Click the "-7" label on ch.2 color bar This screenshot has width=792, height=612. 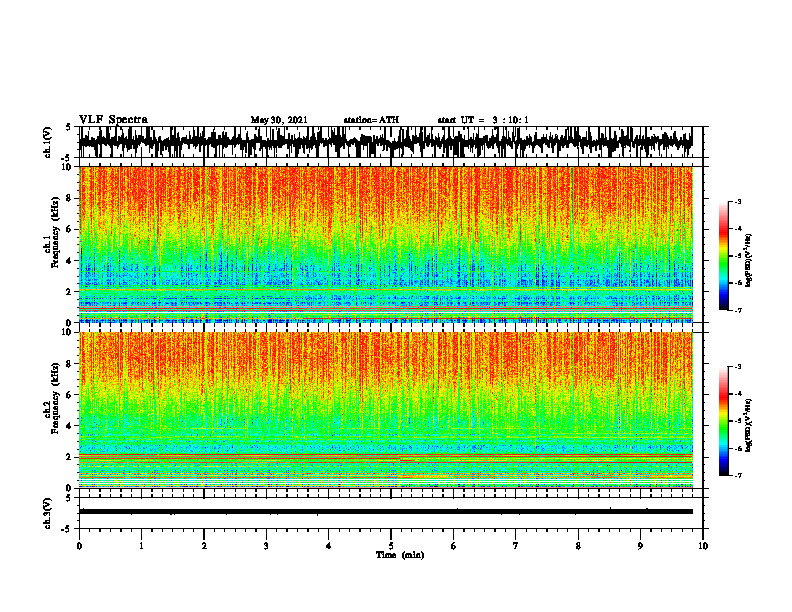click(738, 475)
